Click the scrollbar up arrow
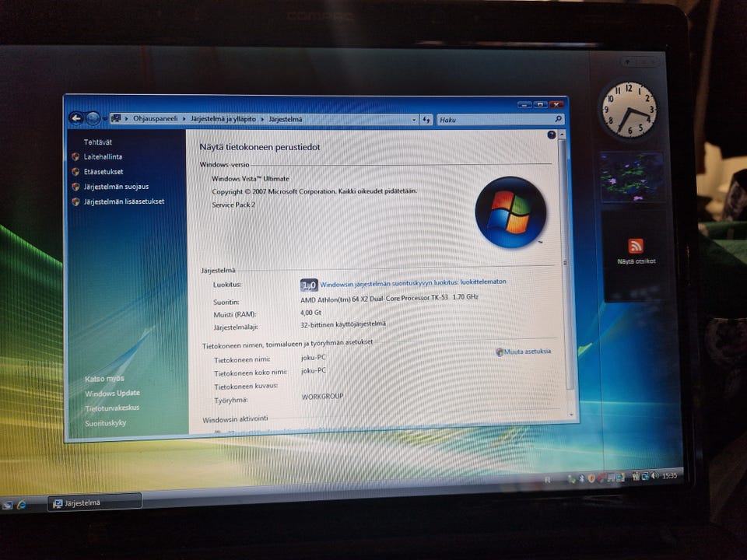The width and height of the screenshot is (747, 560). pos(562,135)
